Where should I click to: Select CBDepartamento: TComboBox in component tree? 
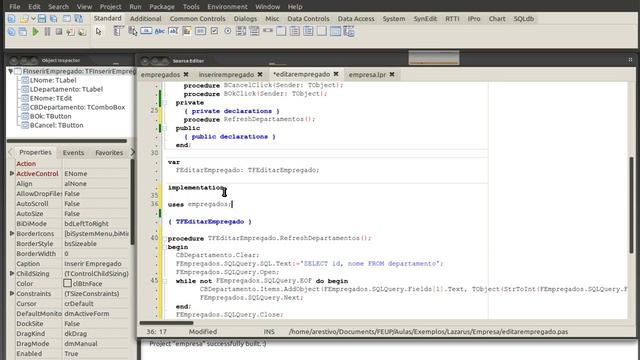(x=77, y=107)
